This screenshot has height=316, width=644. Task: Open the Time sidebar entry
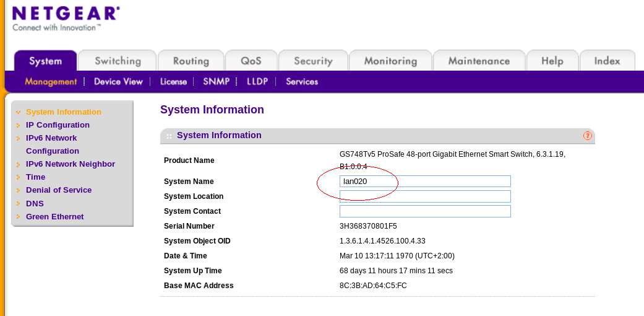(x=35, y=177)
